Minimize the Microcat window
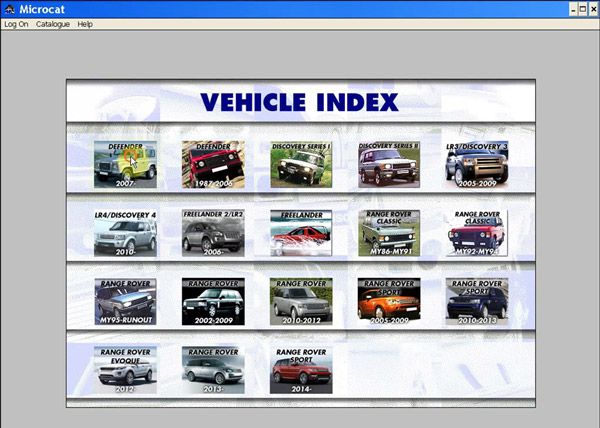The width and height of the screenshot is (600, 428). click(x=573, y=9)
